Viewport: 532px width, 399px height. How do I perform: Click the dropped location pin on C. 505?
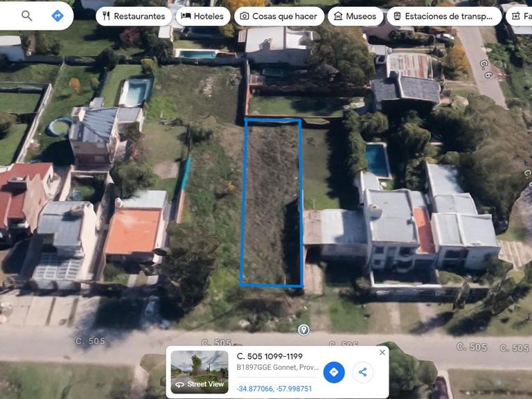(x=303, y=330)
